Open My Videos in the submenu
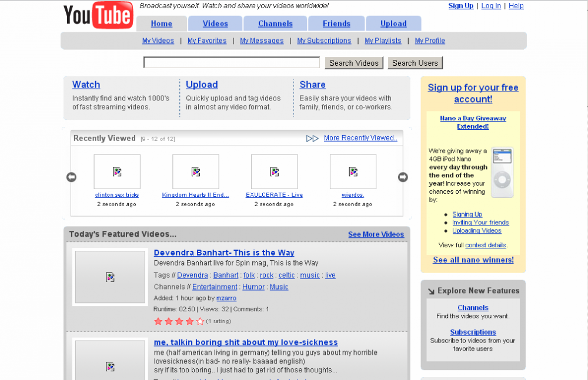Viewport: 588px width, 380px height. (x=158, y=41)
